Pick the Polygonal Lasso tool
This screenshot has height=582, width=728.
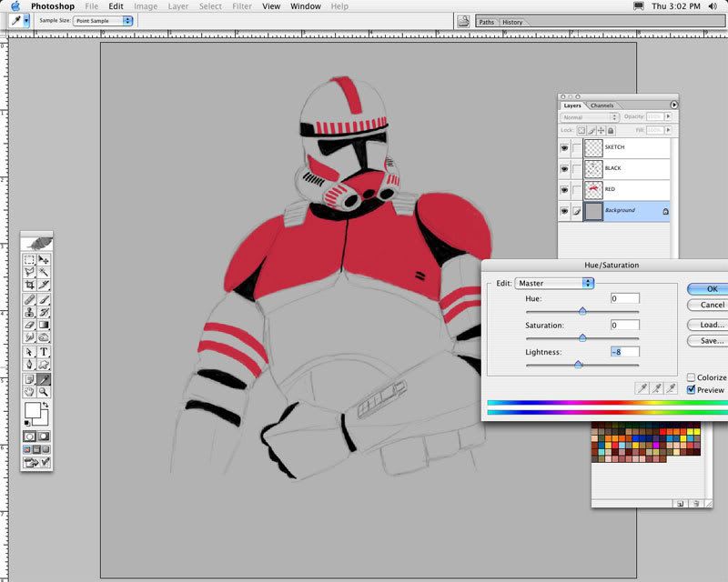click(29, 272)
